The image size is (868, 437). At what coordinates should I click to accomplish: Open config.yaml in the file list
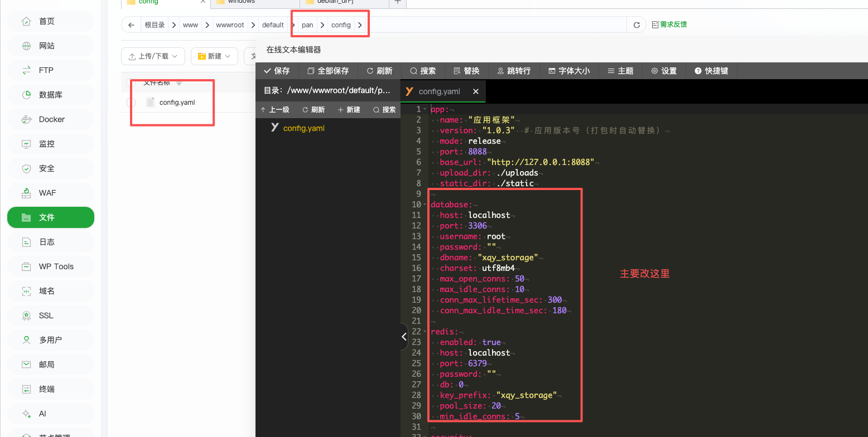point(177,103)
